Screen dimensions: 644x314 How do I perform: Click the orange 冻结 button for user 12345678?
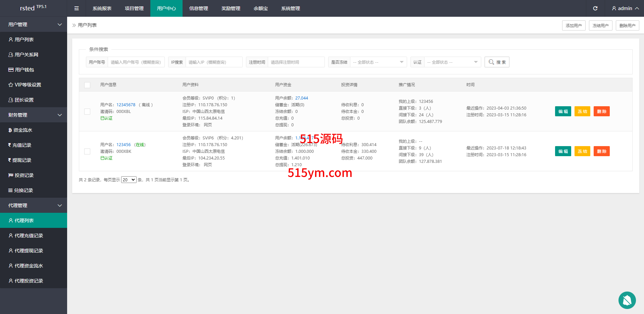pyautogui.click(x=582, y=112)
